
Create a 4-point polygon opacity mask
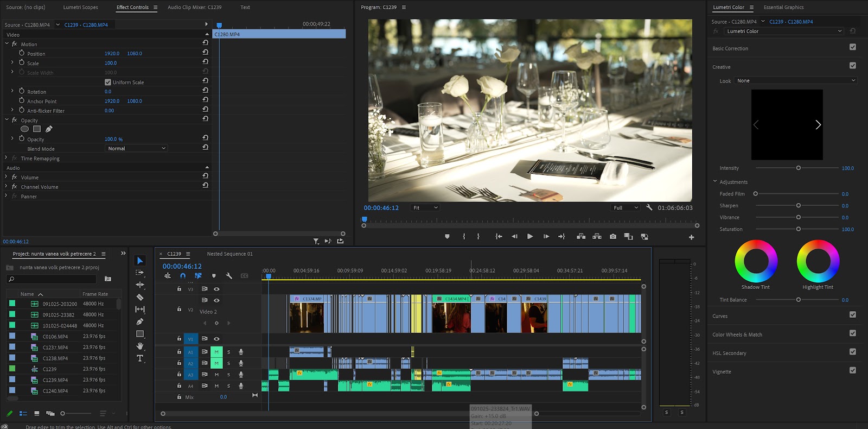coord(37,129)
